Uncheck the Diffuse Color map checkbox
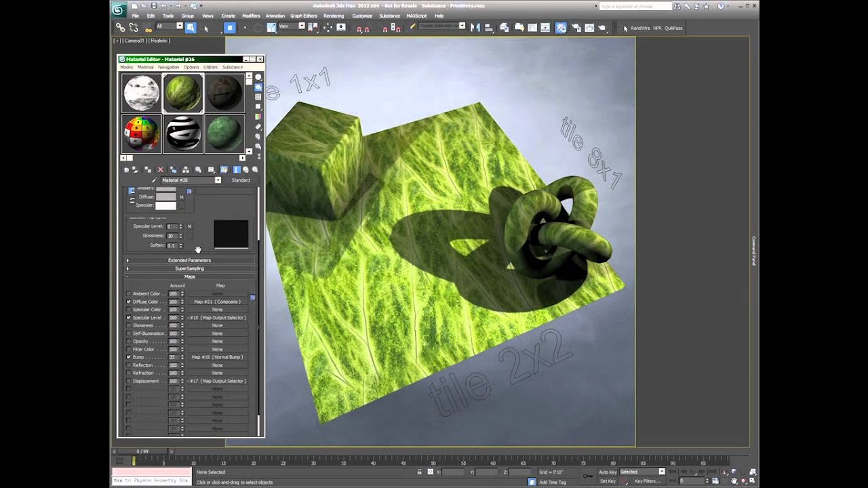The height and width of the screenshot is (488, 868). [129, 302]
